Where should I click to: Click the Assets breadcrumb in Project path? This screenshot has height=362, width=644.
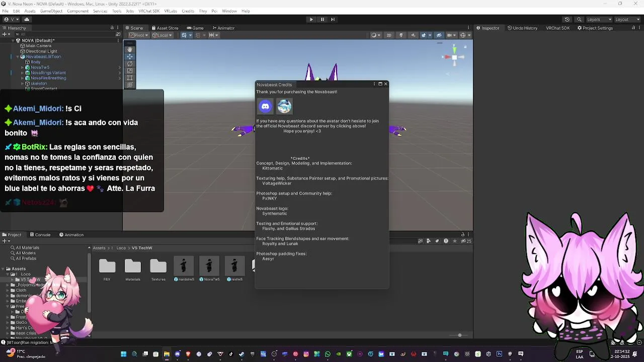[99, 248]
